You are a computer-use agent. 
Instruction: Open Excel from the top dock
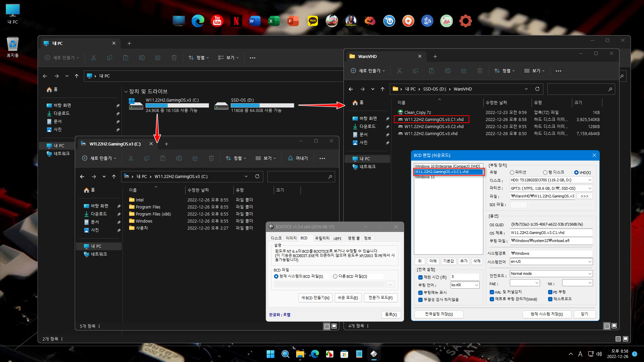click(274, 21)
